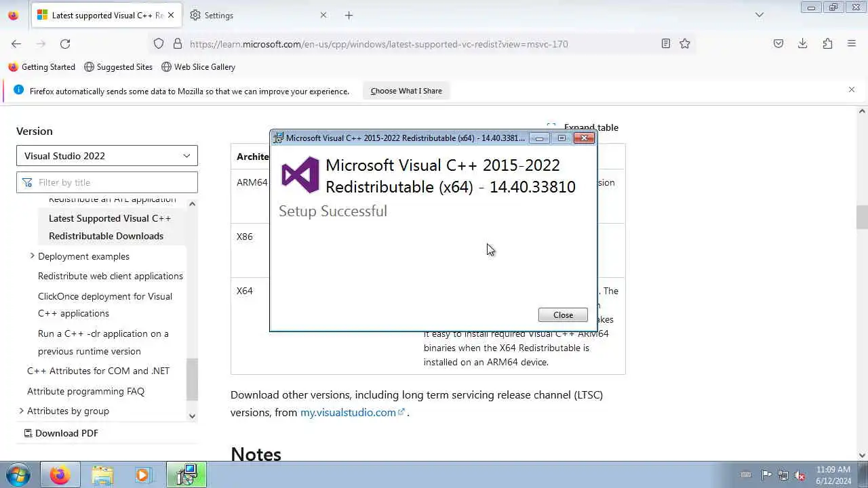
Task: Close the Latest supported Visual C++ tab
Action: coord(170,15)
